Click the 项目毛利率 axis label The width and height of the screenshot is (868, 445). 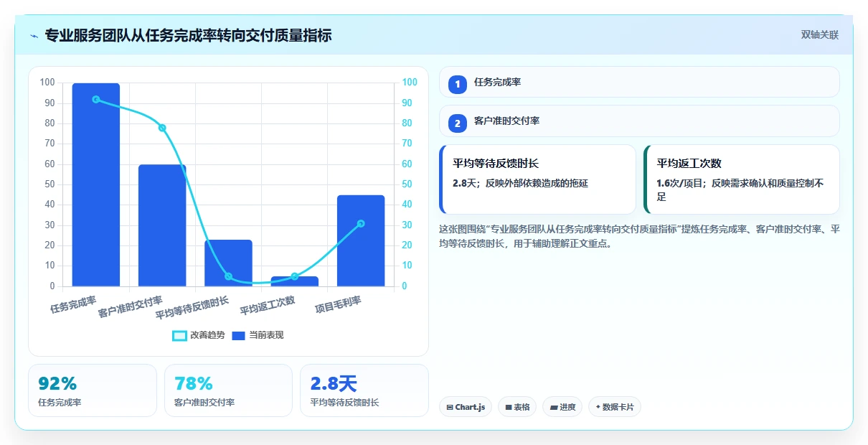pyautogui.click(x=338, y=304)
